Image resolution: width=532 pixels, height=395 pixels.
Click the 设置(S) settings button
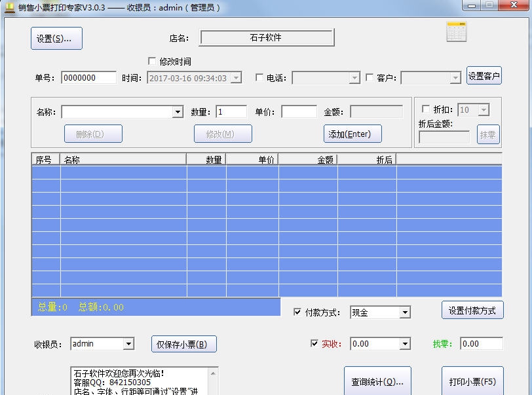56,38
